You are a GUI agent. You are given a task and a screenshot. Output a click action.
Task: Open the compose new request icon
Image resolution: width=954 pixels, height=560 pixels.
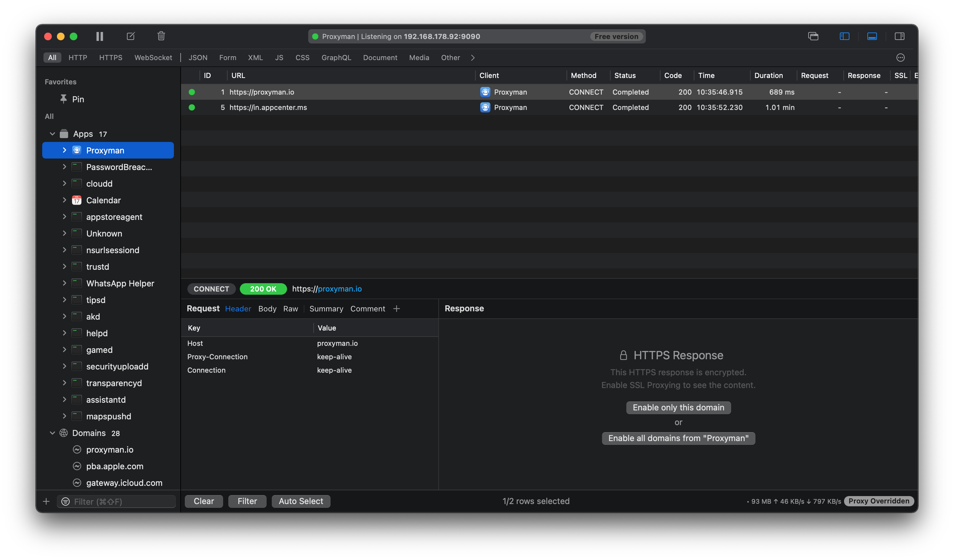pos(131,36)
